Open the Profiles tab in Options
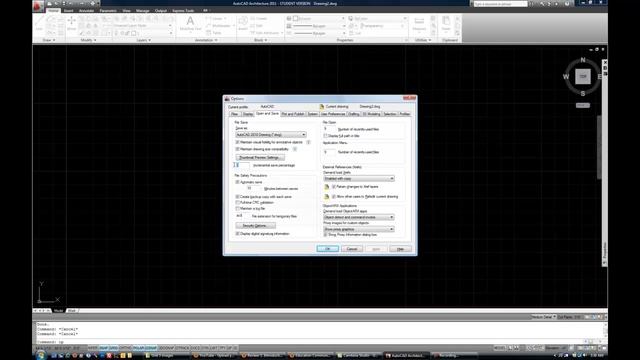640x360 pixels. click(x=404, y=114)
